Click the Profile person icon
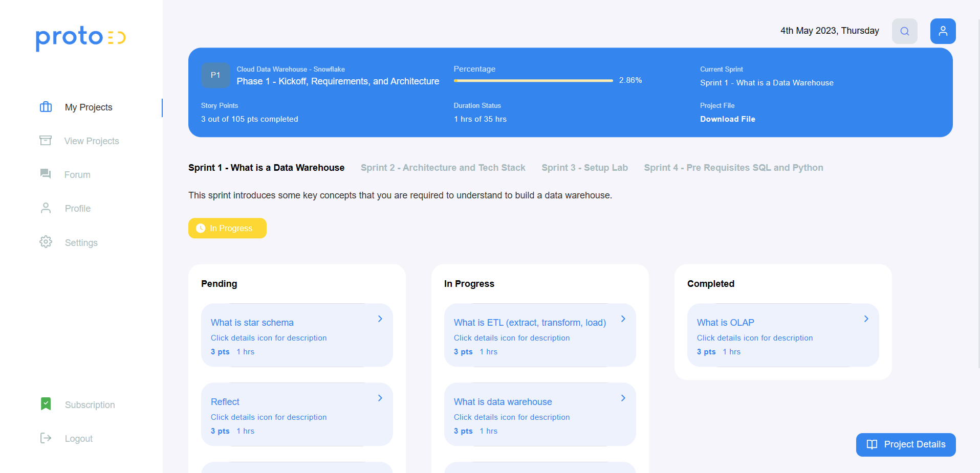The width and height of the screenshot is (980, 473). tap(46, 208)
